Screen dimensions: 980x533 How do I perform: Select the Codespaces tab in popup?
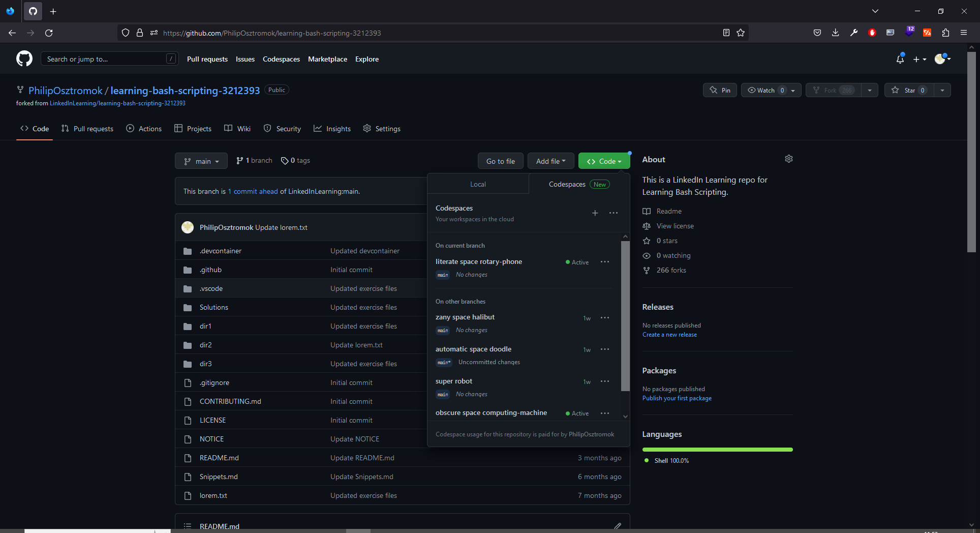579,184
